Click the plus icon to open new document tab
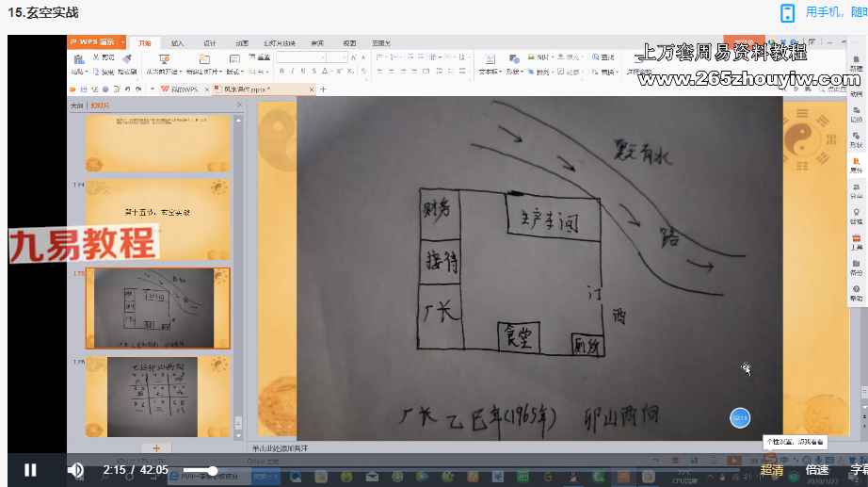This screenshot has height=487, width=868. click(x=323, y=89)
